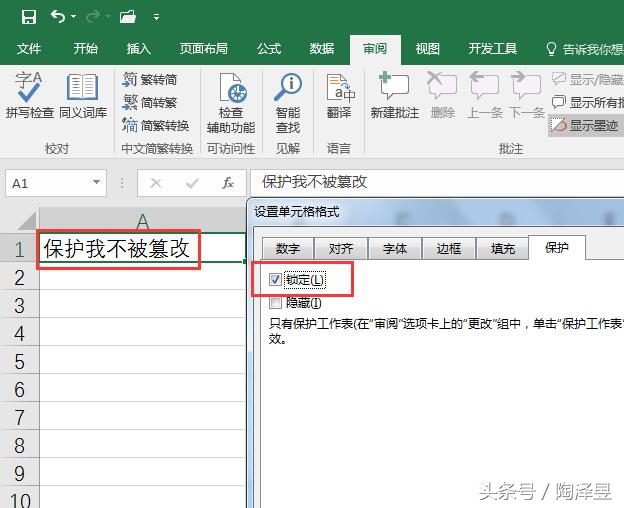
Task: Select row 9 header
Action: point(19,473)
